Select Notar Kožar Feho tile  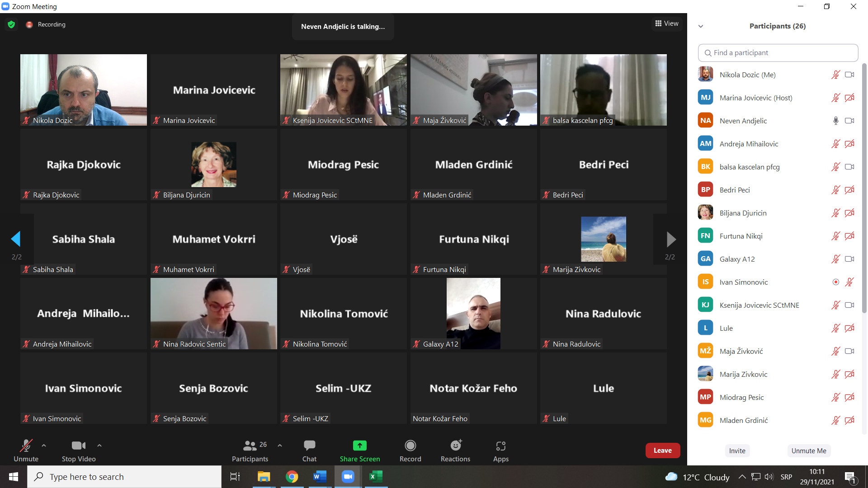click(x=474, y=388)
